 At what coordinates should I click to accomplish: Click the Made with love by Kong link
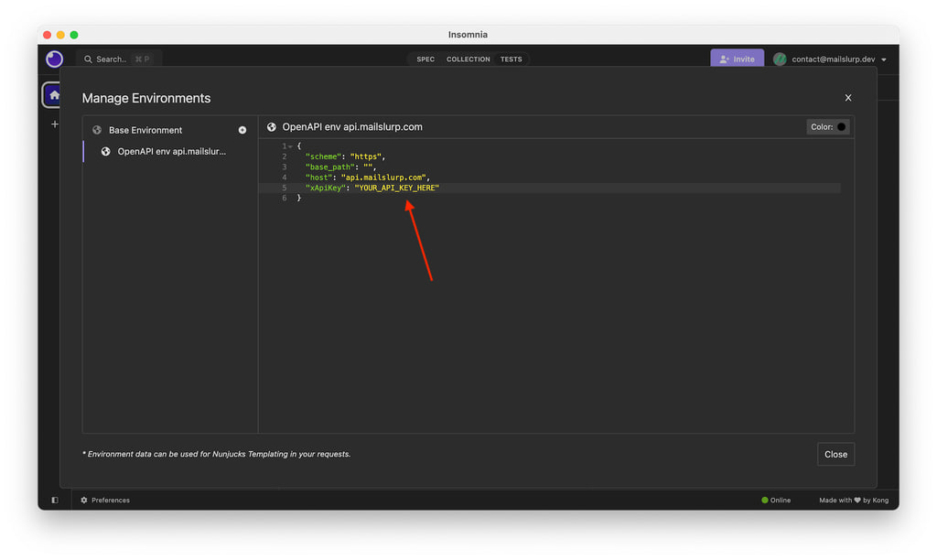click(854, 501)
